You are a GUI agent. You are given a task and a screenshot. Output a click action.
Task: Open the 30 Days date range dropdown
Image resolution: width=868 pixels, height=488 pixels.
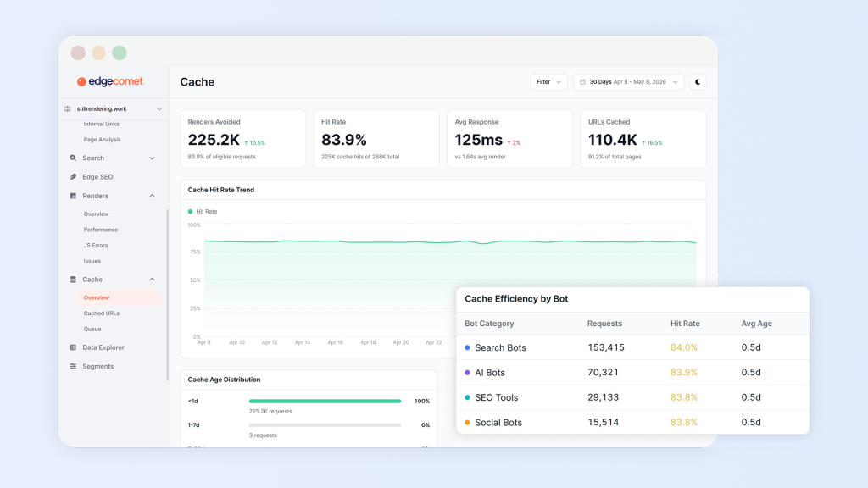pos(628,82)
